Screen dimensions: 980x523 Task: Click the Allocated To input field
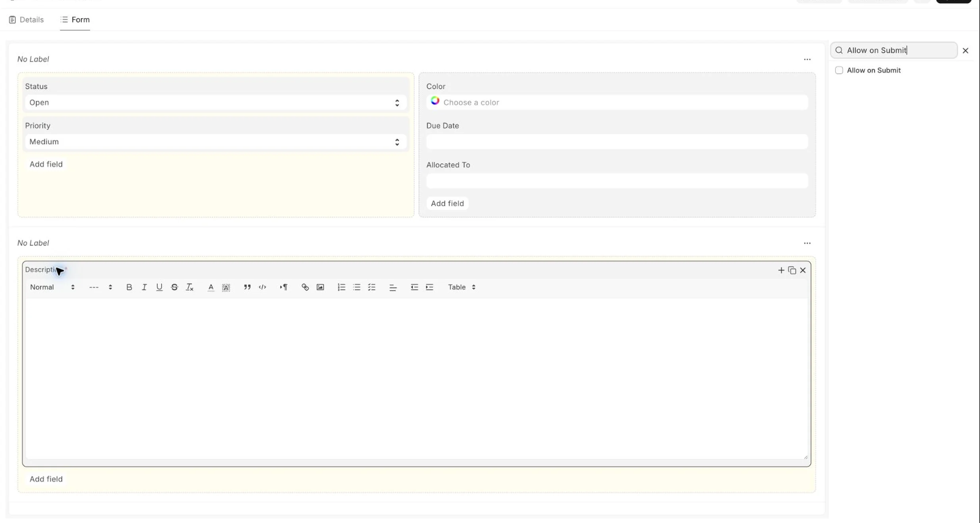click(x=617, y=181)
